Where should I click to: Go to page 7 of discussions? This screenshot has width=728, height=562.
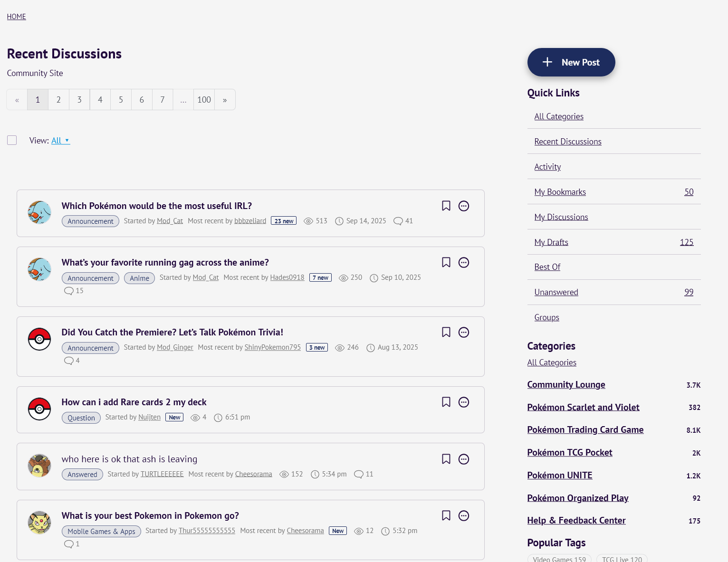click(x=163, y=100)
